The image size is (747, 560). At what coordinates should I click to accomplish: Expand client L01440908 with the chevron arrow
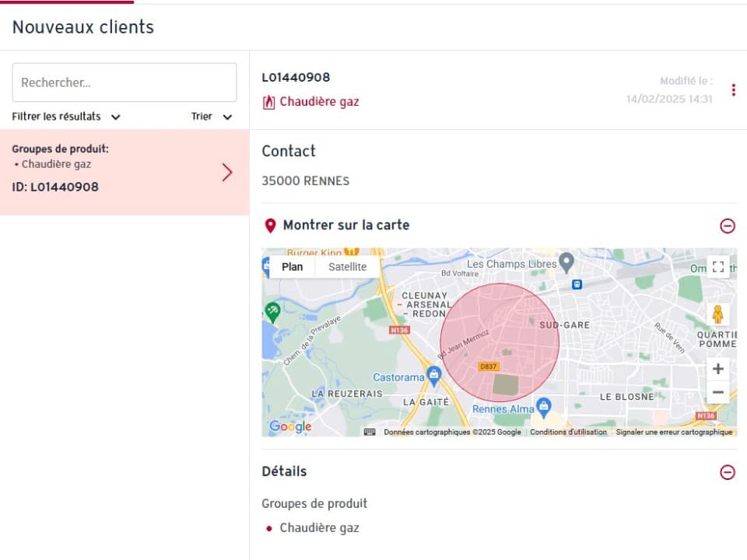[226, 172]
